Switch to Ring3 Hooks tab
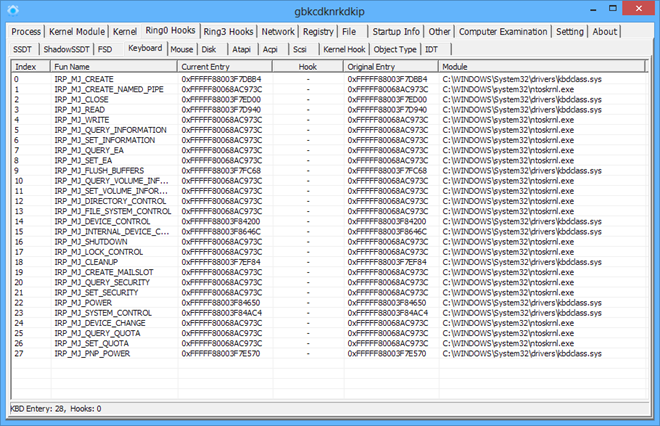 pyautogui.click(x=229, y=32)
